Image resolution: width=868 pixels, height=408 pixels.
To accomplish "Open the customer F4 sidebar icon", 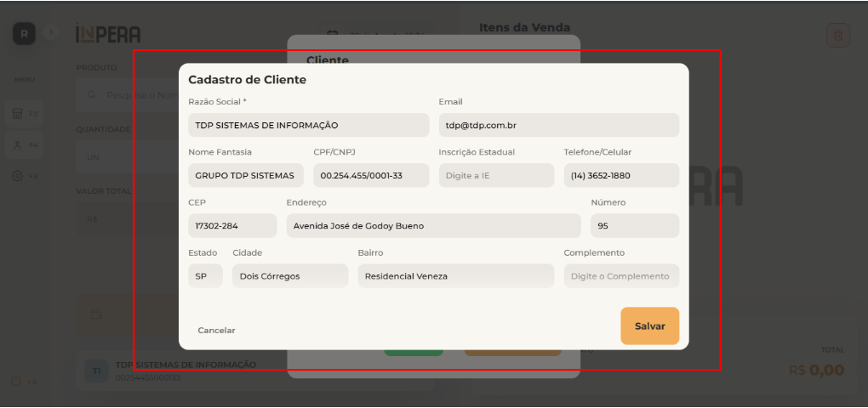I will (x=25, y=144).
